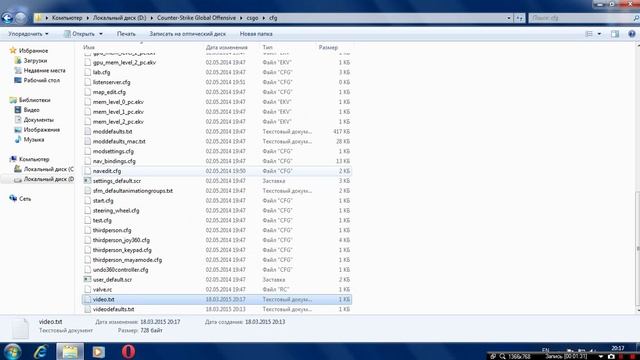640x360 pixels.
Task: Open the view options dropdown arrow
Action: click(x=599, y=34)
